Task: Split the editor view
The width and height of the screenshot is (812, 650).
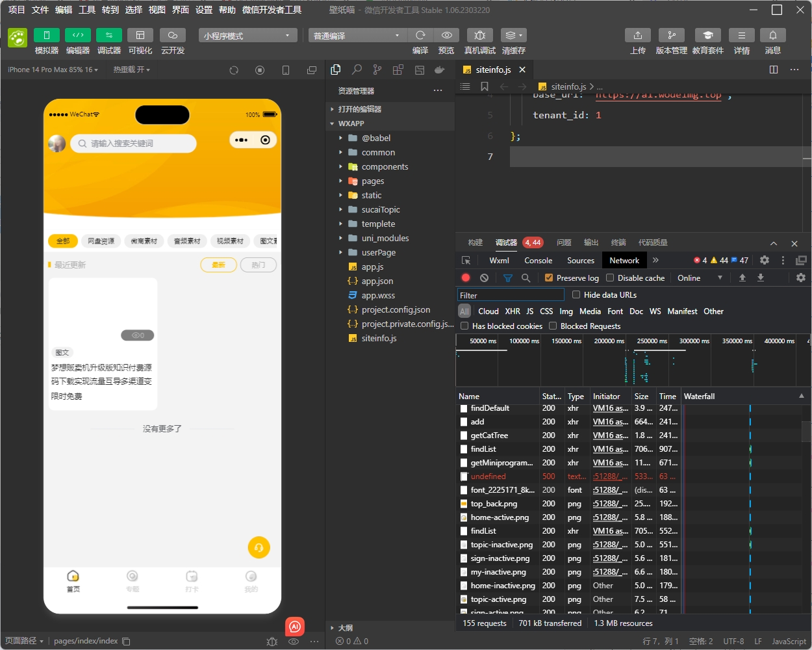Action: click(774, 70)
